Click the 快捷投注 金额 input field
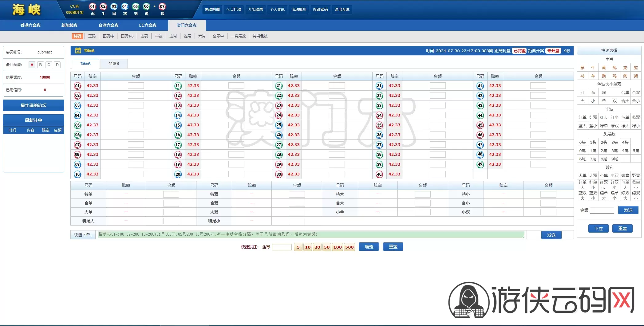Screen dimensions: 644x326 point(282,247)
